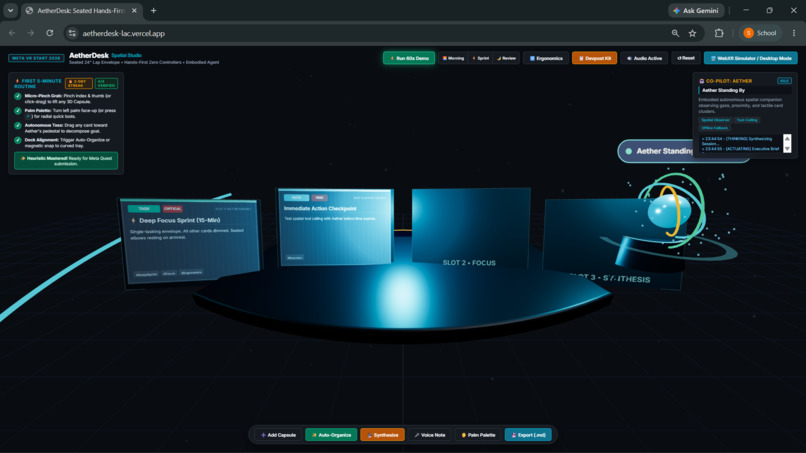Toggle the Palm Palette
The image size is (806, 453).
478,435
